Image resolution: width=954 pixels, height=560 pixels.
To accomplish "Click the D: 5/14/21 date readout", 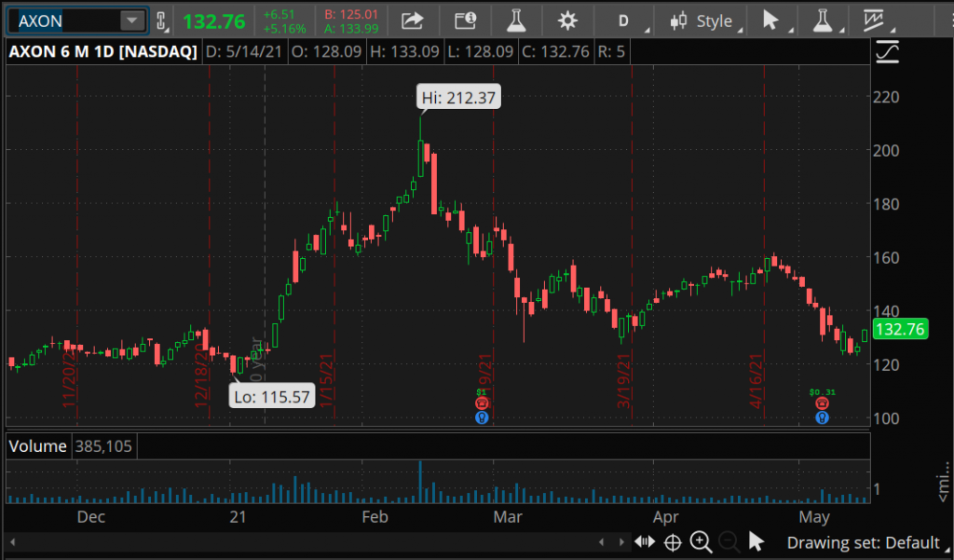I will tap(244, 52).
